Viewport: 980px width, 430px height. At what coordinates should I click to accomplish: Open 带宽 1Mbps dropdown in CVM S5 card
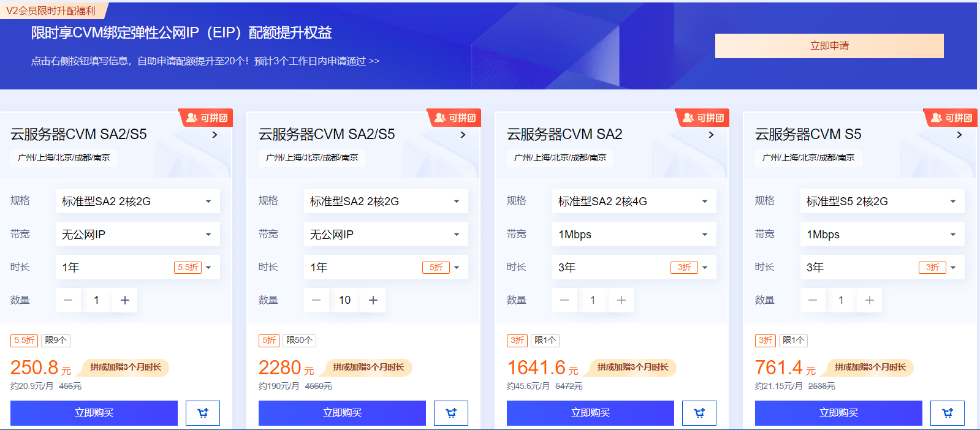(882, 234)
